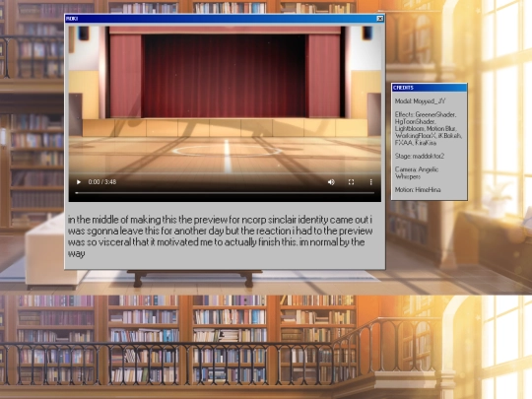Close the ROKI window
This screenshot has width=532, height=399.
(380, 19)
